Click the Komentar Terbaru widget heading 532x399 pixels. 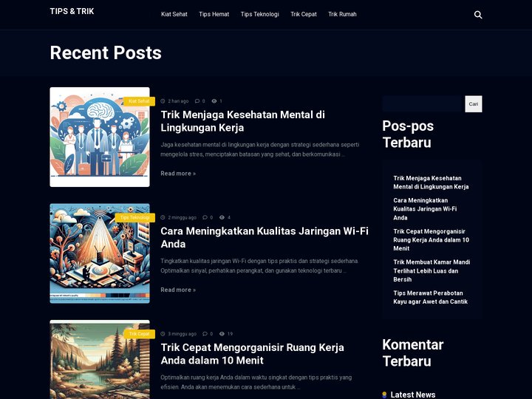click(x=413, y=353)
